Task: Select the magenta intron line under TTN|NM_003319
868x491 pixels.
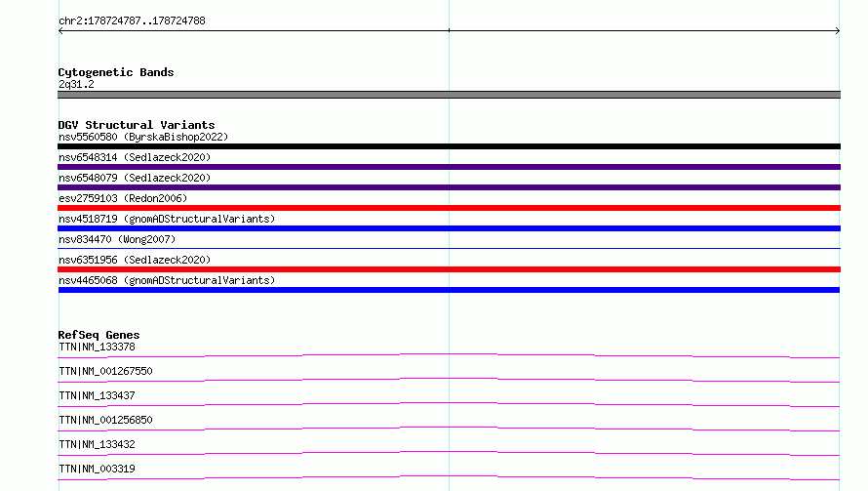Action: point(449,475)
